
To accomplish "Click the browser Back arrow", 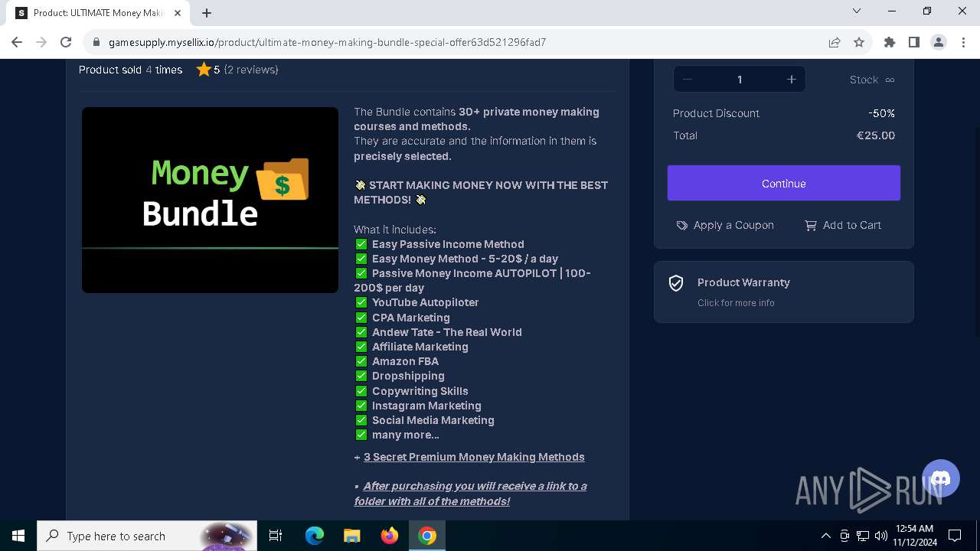I will pos(17,42).
